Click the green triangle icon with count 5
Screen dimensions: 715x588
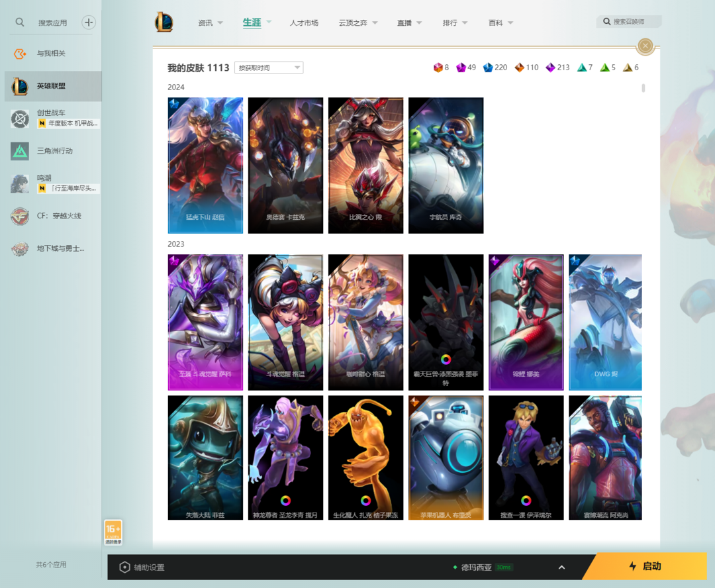pos(604,68)
